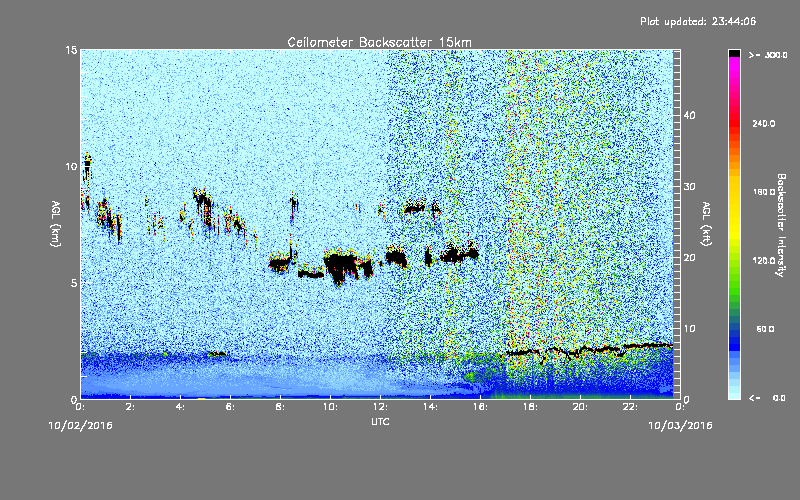Image resolution: width=800 pixels, height=500 pixels.
Task: Click the '2:' hour tick label
Action: (x=131, y=407)
